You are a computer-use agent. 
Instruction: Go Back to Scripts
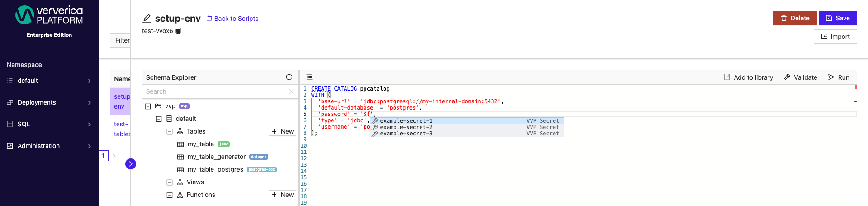click(232, 19)
